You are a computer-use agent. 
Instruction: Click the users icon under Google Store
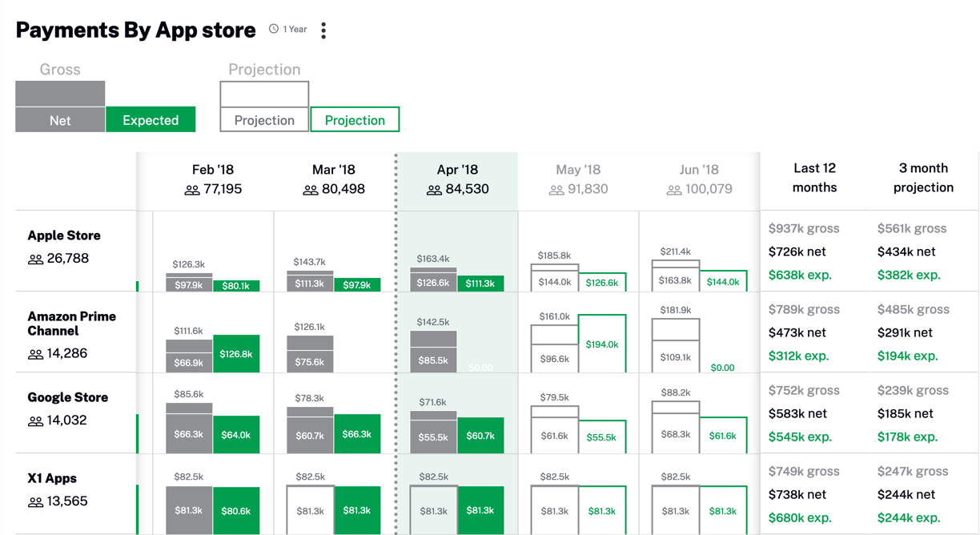coord(35,421)
